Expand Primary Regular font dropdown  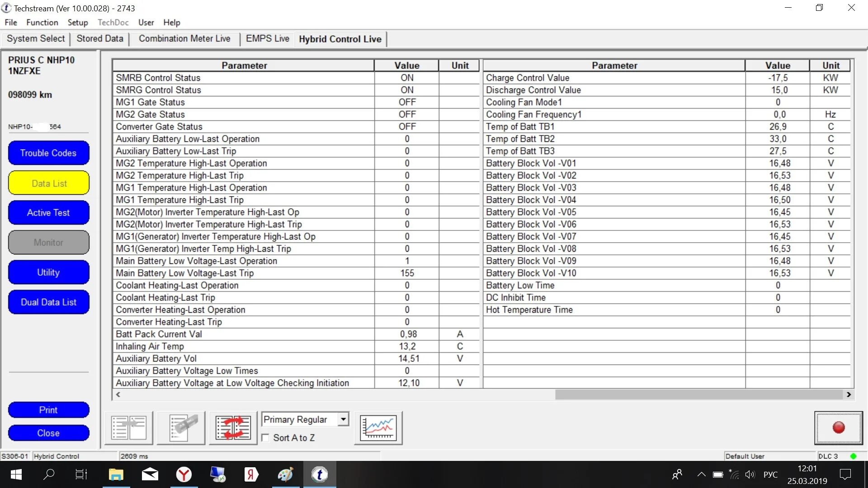pos(344,419)
